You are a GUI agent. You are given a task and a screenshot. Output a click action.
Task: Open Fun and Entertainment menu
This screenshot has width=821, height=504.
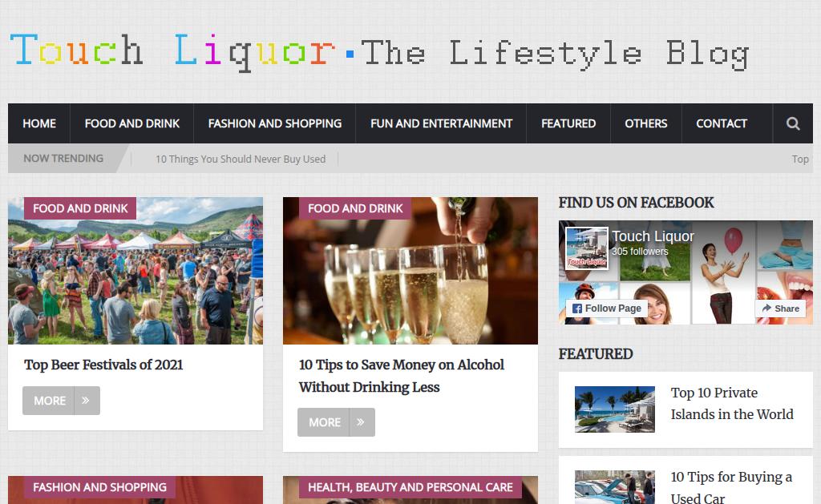pyautogui.click(x=442, y=123)
